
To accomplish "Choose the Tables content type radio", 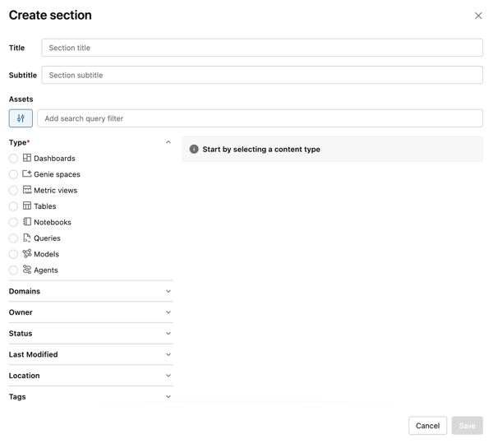I will [x=13, y=206].
